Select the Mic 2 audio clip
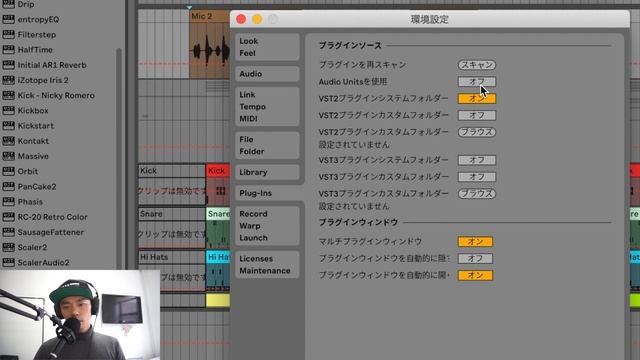The height and width of the screenshot is (360, 640). pos(210,44)
